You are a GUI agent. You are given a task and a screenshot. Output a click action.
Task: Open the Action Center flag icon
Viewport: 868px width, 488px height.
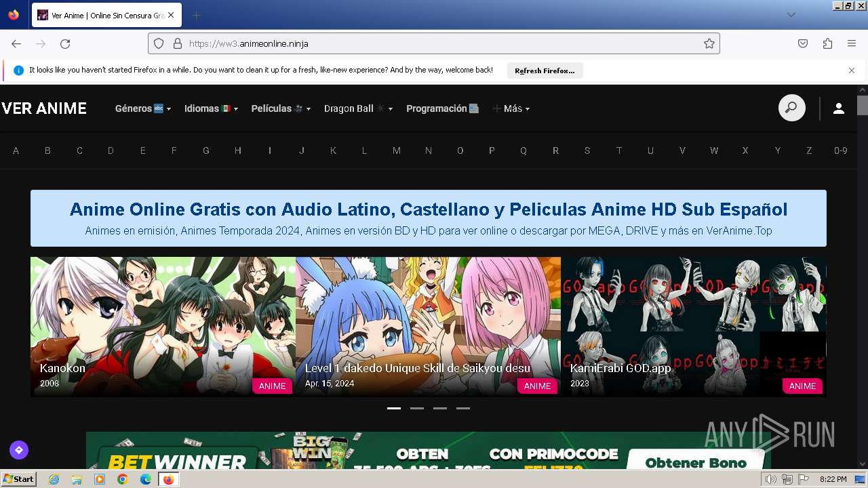pyautogui.click(x=804, y=479)
